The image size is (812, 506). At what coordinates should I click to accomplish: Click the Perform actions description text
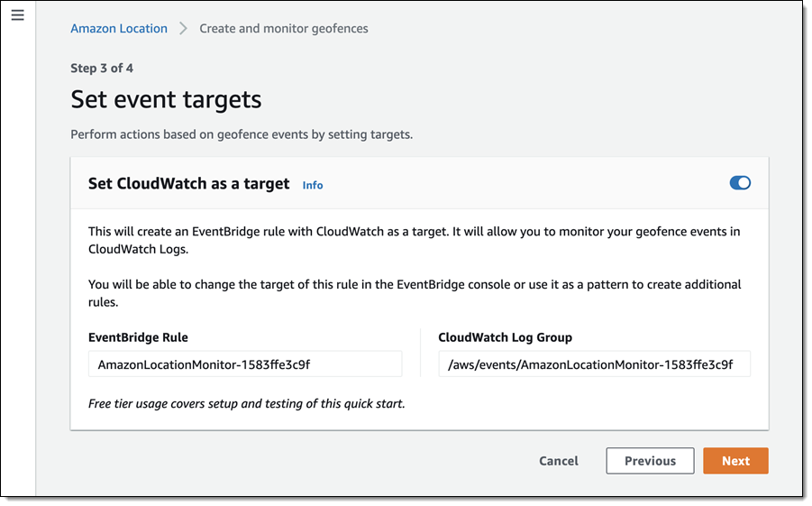click(x=242, y=134)
